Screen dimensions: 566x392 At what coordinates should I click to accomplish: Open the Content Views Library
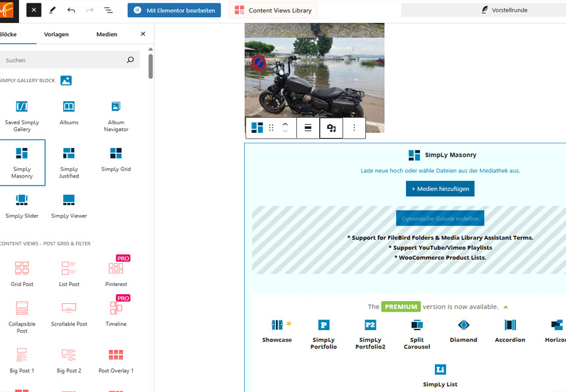coord(273,11)
